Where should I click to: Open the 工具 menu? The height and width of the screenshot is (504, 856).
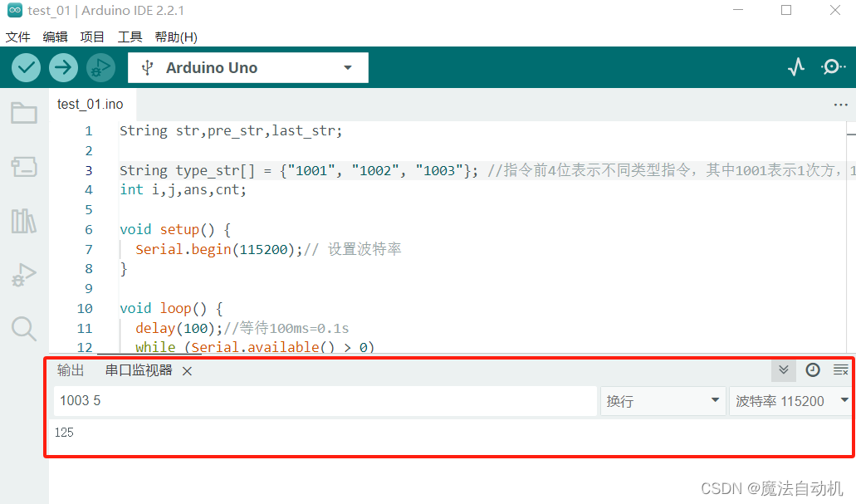point(130,37)
